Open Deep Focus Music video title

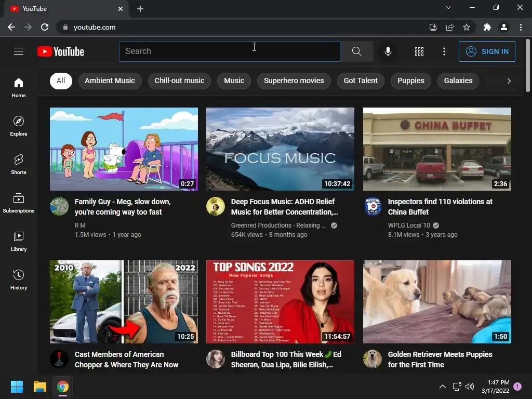click(285, 207)
